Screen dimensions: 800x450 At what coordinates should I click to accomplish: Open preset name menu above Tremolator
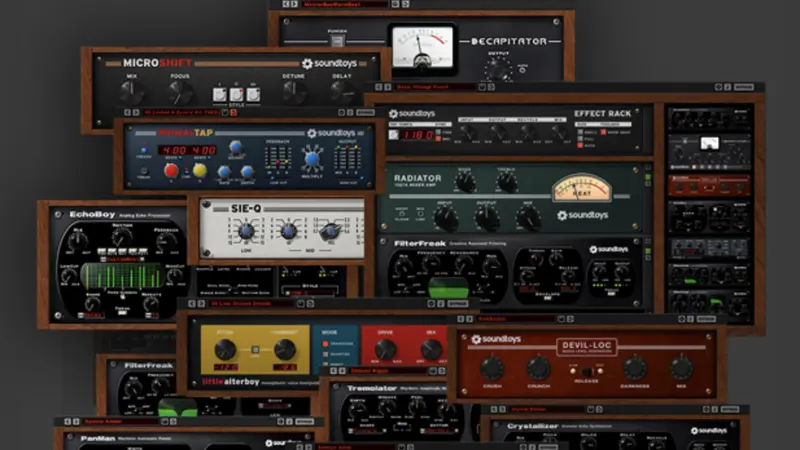(388, 371)
